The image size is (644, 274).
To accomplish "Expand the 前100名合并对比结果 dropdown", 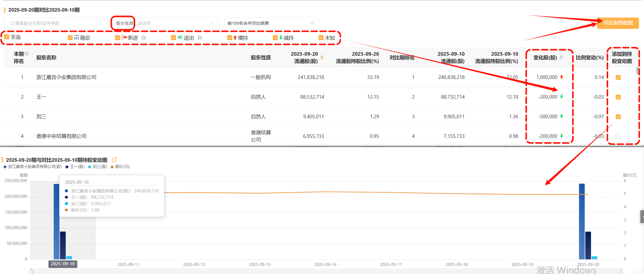I will [x=271, y=23].
